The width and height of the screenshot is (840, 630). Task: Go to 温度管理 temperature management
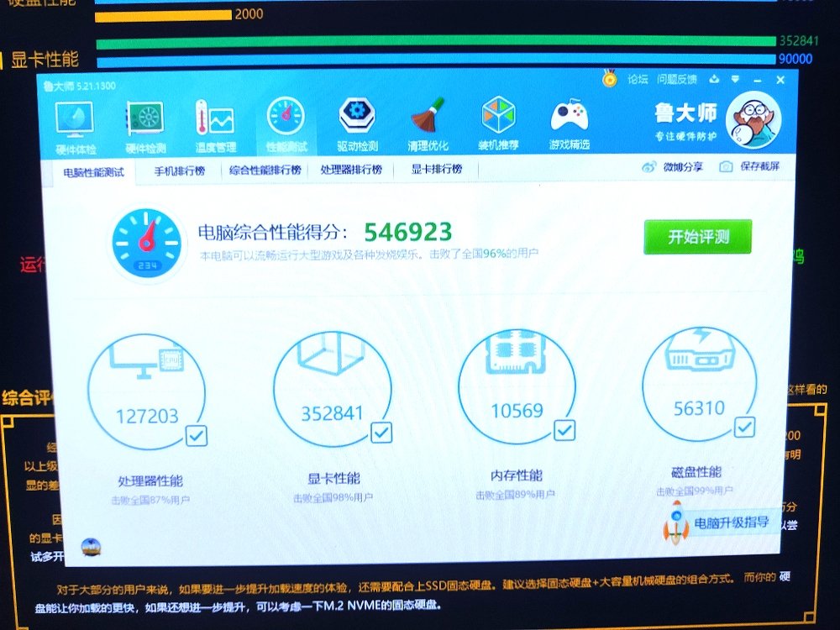pos(215,127)
